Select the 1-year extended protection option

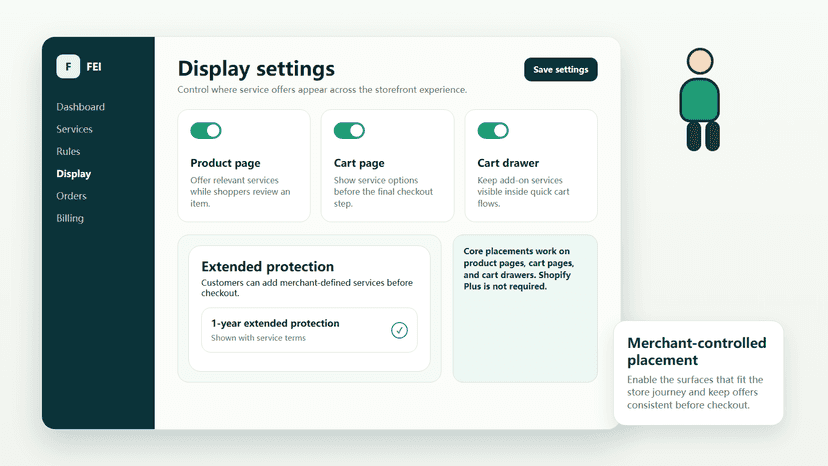[309, 330]
